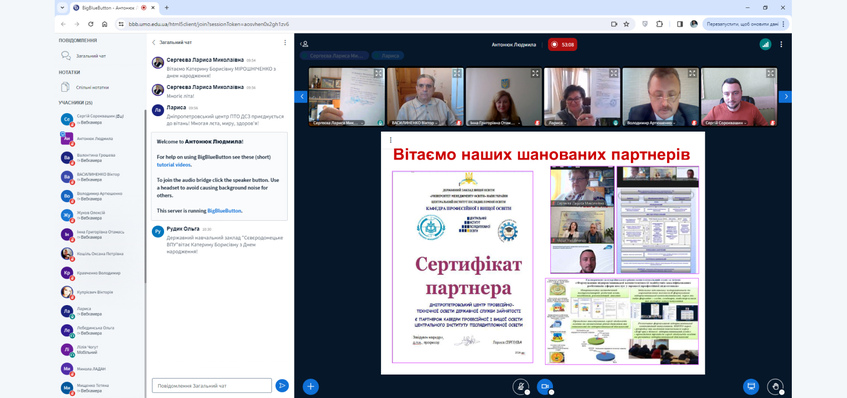Screen dimensions: 847x398
Task: Open the Chrome tab search dropdown
Action: click(x=62, y=8)
